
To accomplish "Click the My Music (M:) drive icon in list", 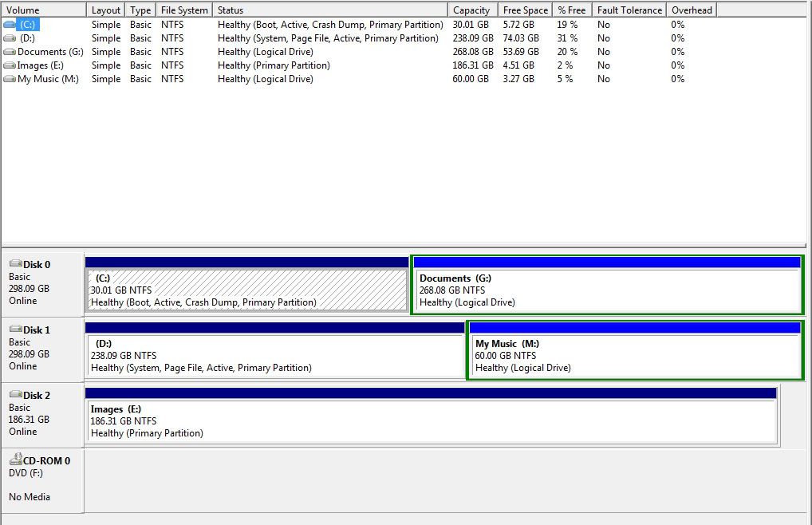I will (x=10, y=79).
